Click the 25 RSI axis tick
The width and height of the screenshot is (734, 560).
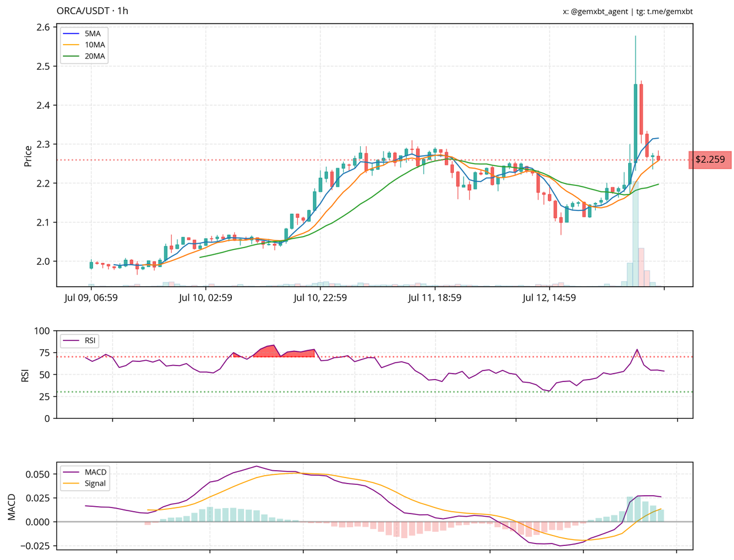click(x=46, y=396)
